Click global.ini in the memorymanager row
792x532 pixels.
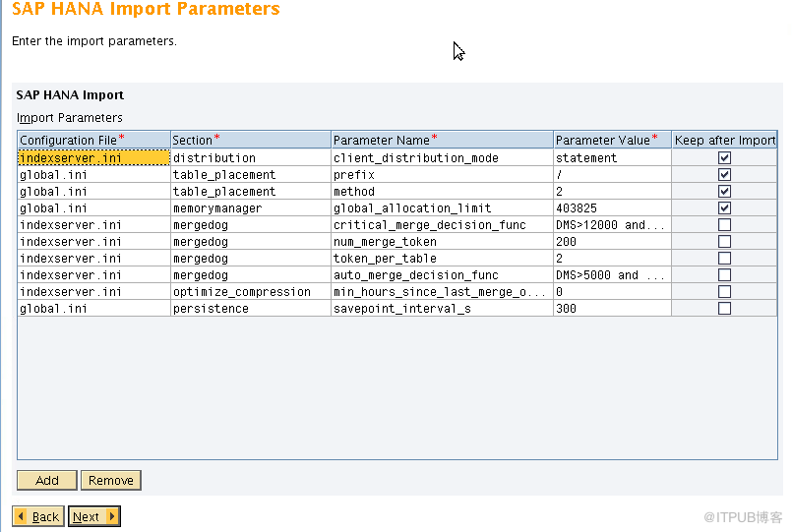[x=93, y=207]
